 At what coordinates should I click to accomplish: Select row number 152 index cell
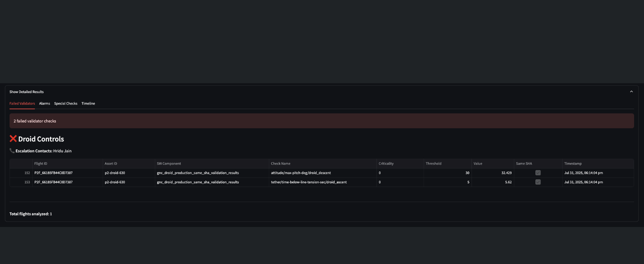21,173
